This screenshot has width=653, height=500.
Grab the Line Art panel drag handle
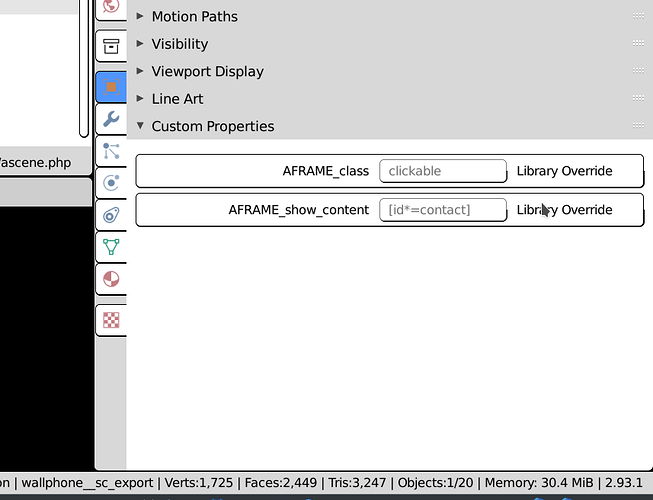pos(638,98)
